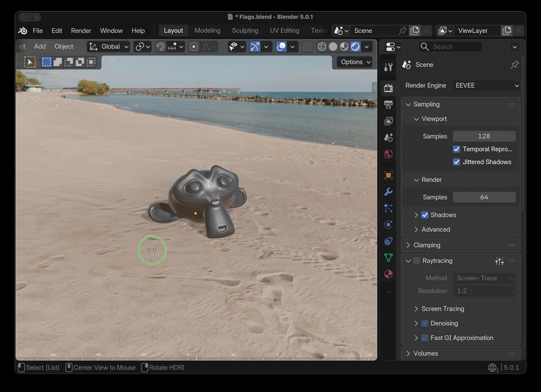Disable Jittered Shadows
The image size is (541, 392).
coord(456,162)
